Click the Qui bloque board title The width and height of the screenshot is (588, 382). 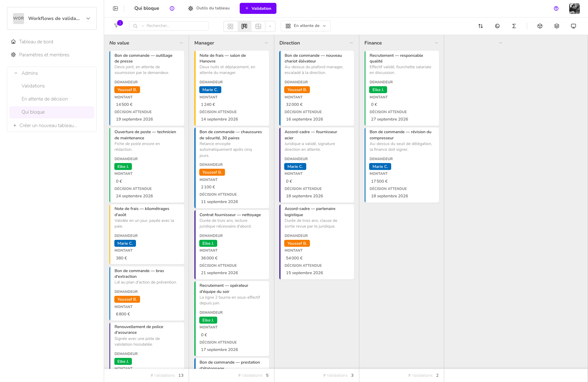tap(147, 8)
